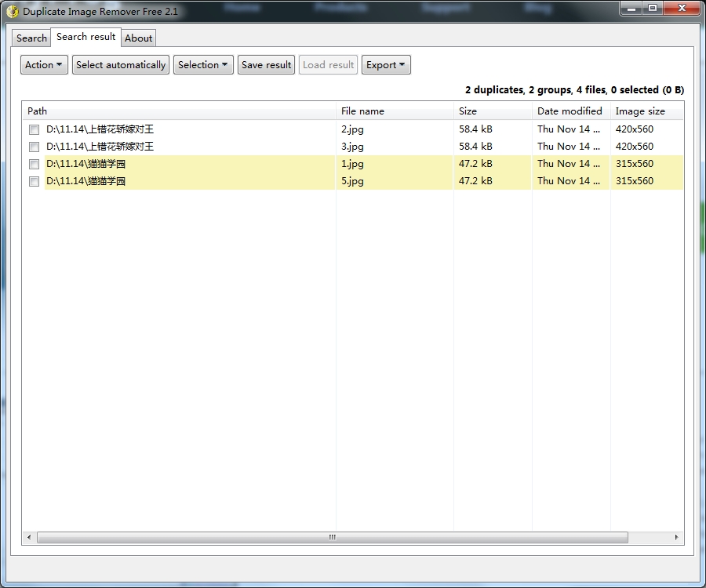The width and height of the screenshot is (706, 588).
Task: Open the About tab
Action: 138,38
